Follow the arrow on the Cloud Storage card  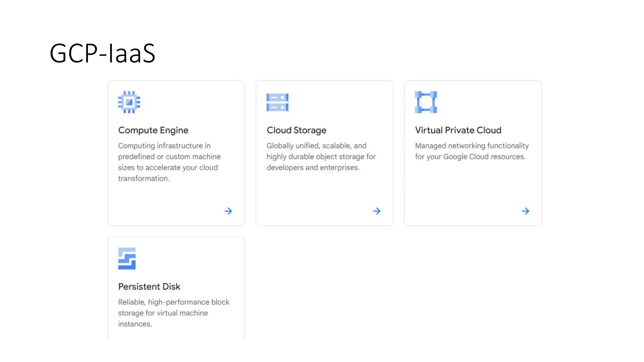(x=377, y=211)
